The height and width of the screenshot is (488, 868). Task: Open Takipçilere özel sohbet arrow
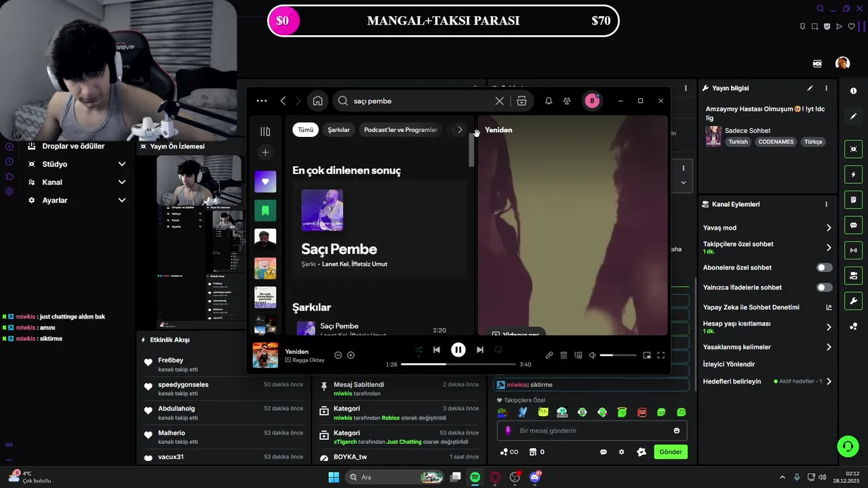pyautogui.click(x=829, y=247)
